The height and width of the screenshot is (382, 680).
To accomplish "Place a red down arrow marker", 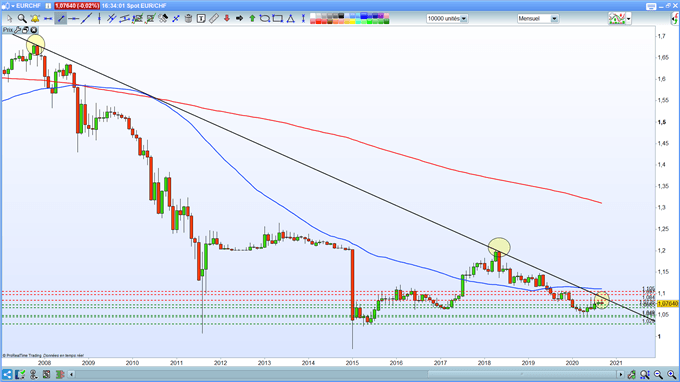I will coord(226,19).
